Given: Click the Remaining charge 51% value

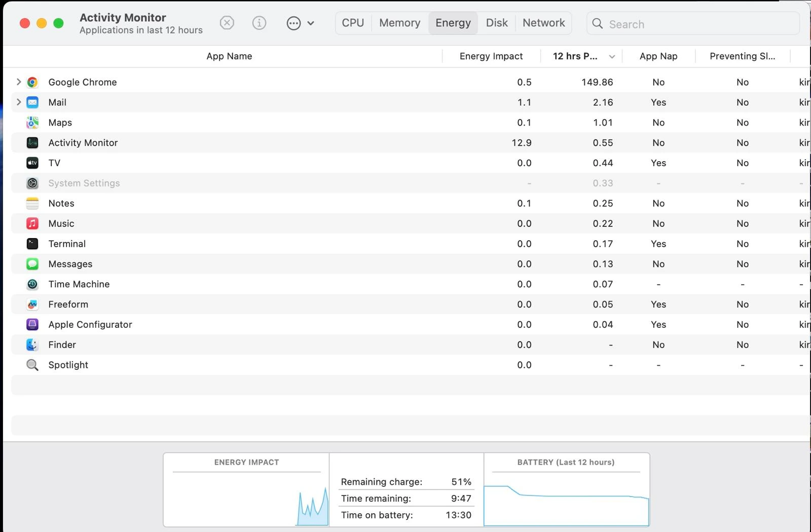Looking at the screenshot, I should (x=461, y=482).
